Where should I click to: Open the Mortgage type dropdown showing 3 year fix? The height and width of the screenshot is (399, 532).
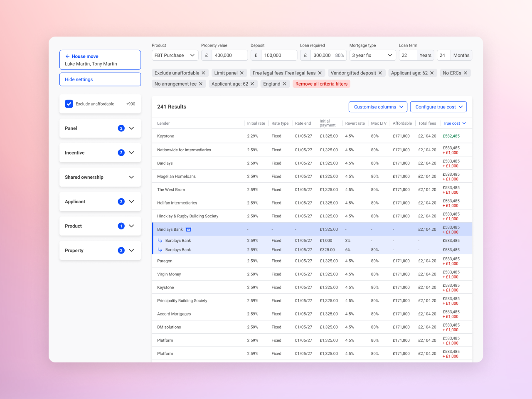point(372,55)
